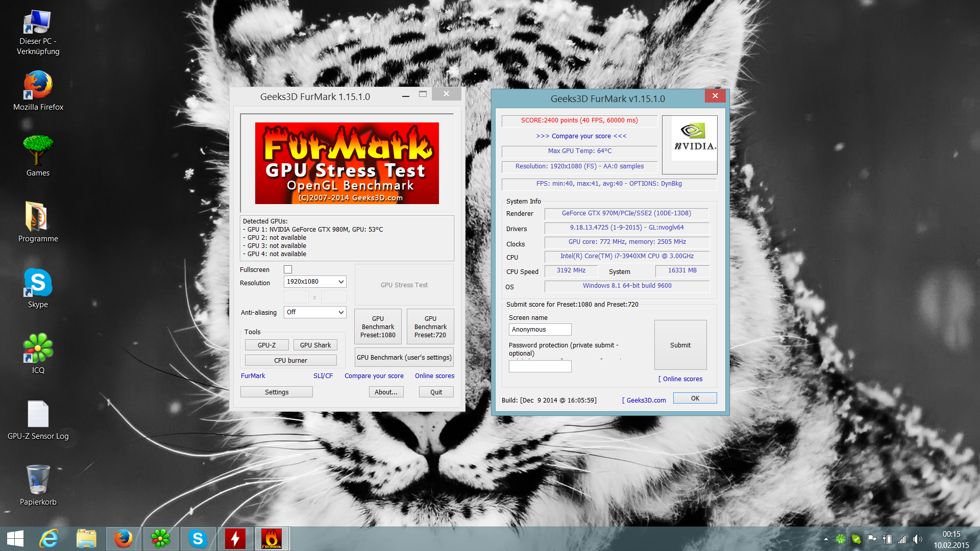Click the Screen name input field
Image resolution: width=980 pixels, height=551 pixels.
point(540,330)
